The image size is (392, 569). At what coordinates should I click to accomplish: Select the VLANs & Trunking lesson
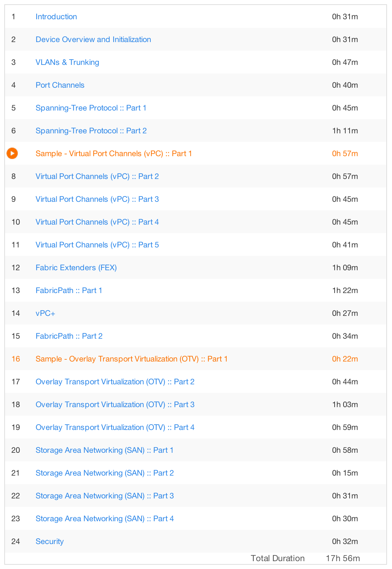[67, 62]
